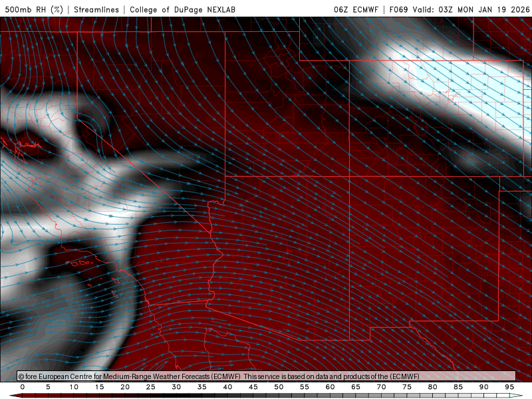
Task: Select the "95" label on the RH legend
Action: (x=509, y=387)
